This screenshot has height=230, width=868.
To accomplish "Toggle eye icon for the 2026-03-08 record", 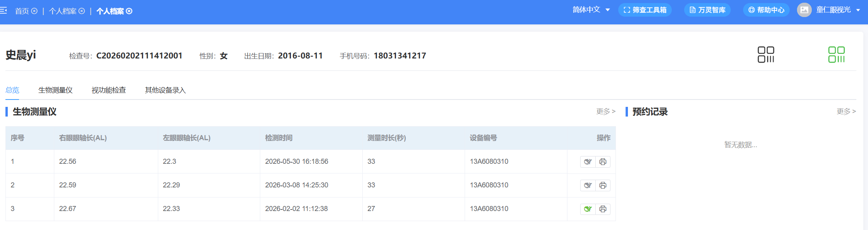I will pos(588,185).
